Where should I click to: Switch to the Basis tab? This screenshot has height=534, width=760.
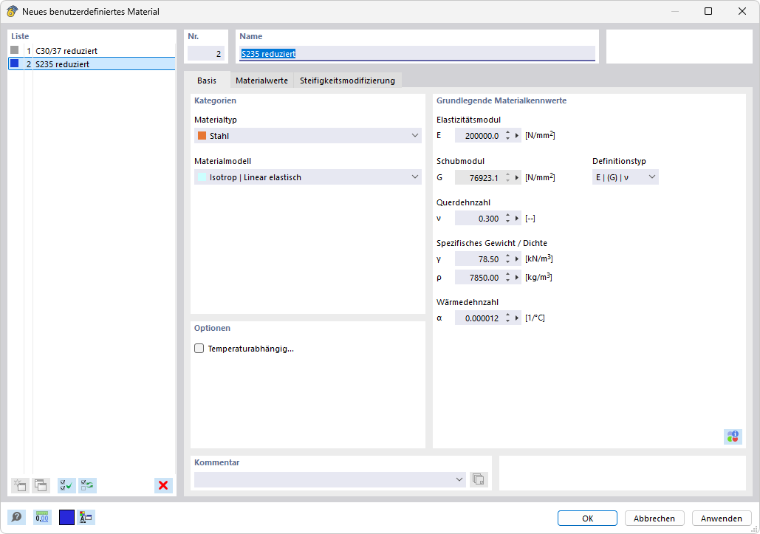207,80
